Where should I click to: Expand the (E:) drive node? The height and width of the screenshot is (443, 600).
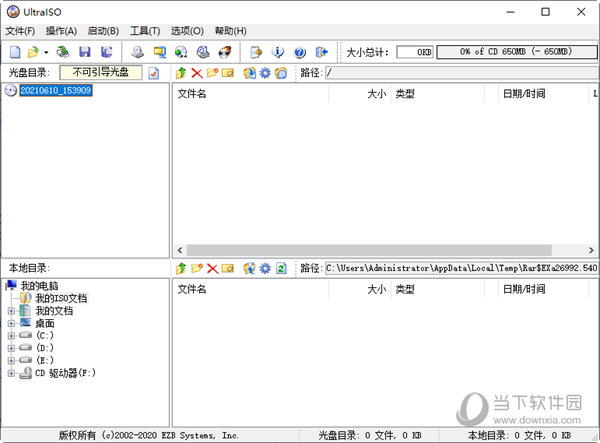(11, 360)
